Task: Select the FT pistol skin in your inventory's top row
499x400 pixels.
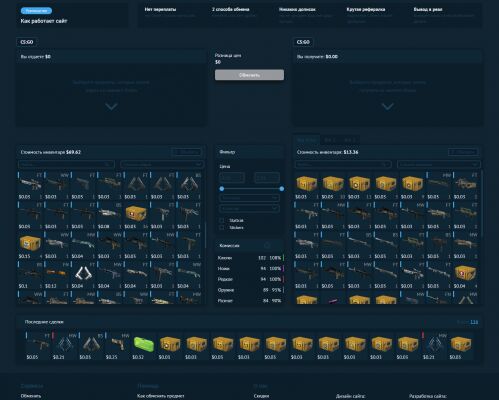Action: click(x=83, y=186)
